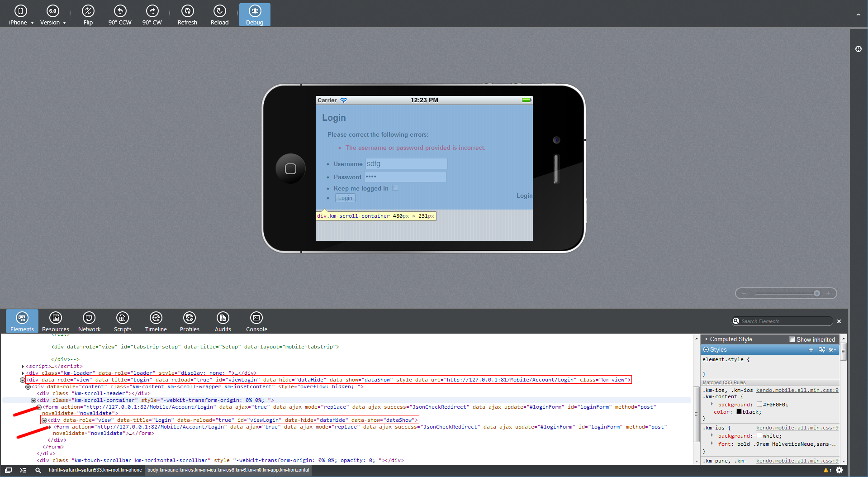
Task: Click the zoom in plus button
Action: 828,293
